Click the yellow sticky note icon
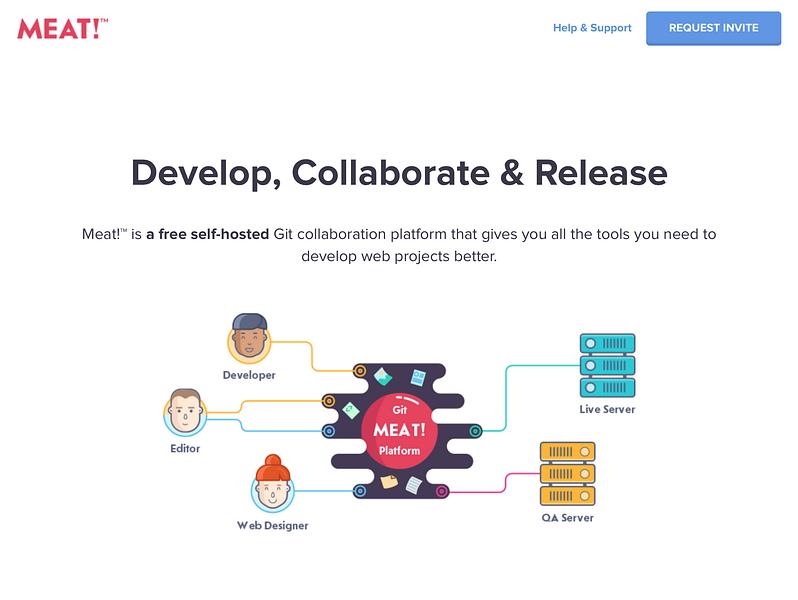The height and width of the screenshot is (600, 798). [389, 481]
